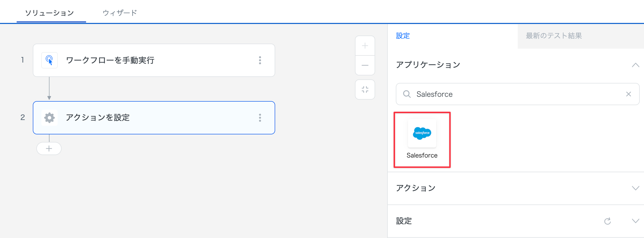
Task: Open the three-dot menu for ワークフローを手動実行
Action: tap(260, 60)
